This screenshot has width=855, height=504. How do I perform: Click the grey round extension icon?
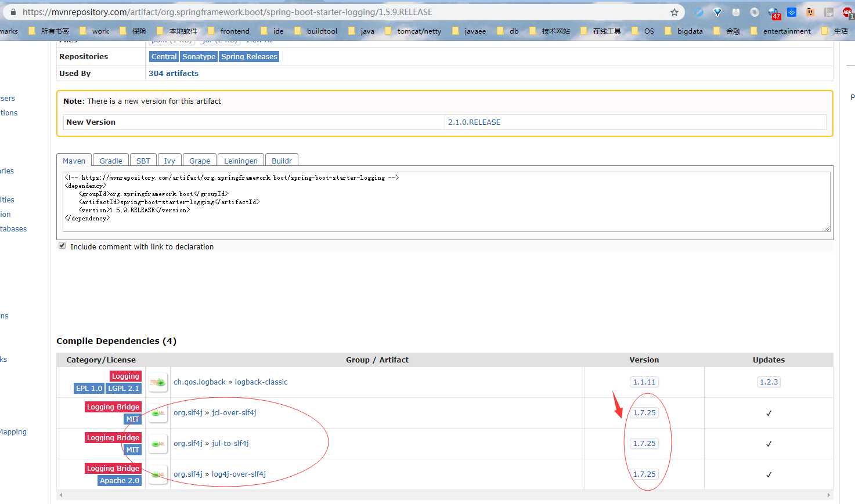[x=755, y=12]
